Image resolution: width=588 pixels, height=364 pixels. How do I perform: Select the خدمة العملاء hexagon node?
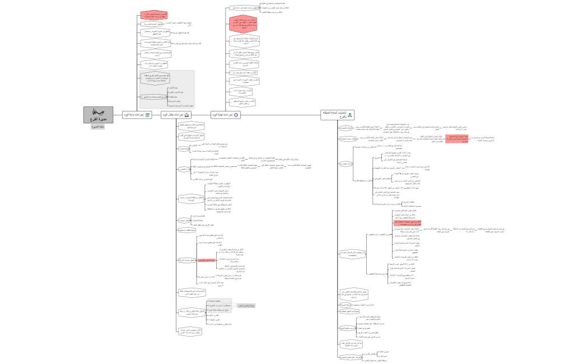pyautogui.click(x=184, y=148)
